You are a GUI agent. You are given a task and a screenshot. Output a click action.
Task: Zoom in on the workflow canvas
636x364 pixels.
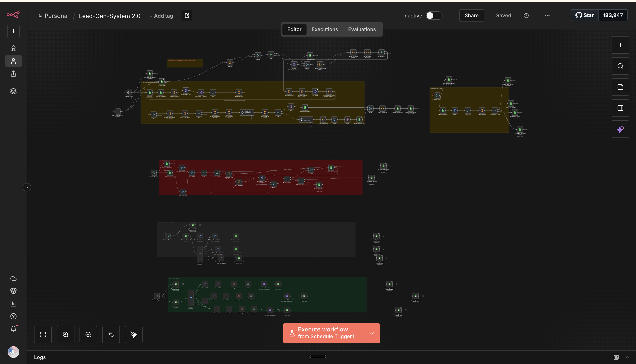click(66, 334)
